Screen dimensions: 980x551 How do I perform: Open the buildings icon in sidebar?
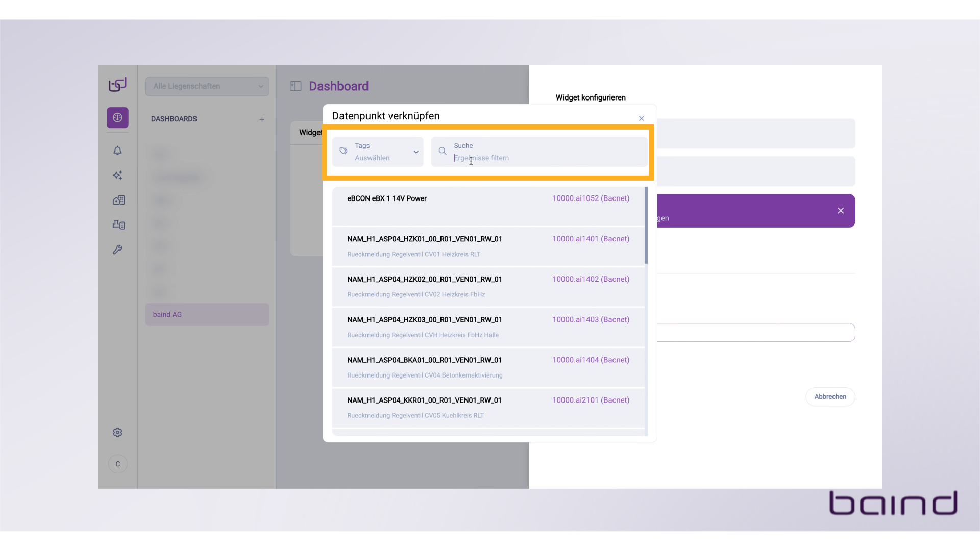[118, 200]
